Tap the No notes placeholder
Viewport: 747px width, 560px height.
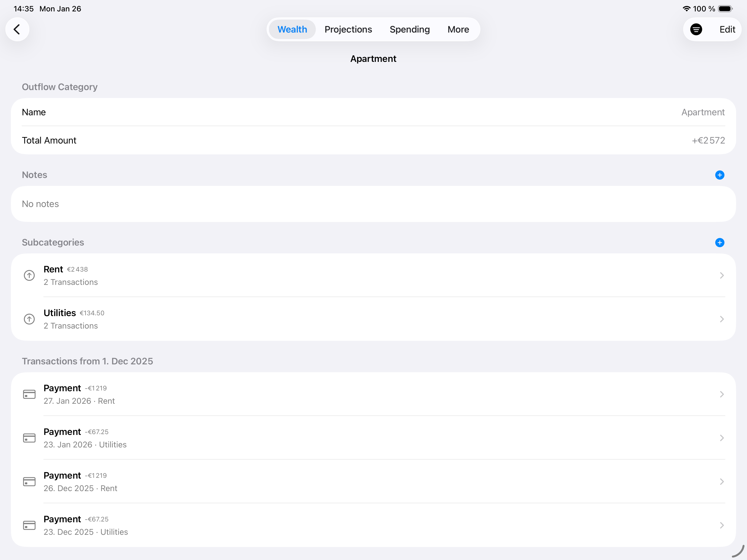tap(40, 204)
